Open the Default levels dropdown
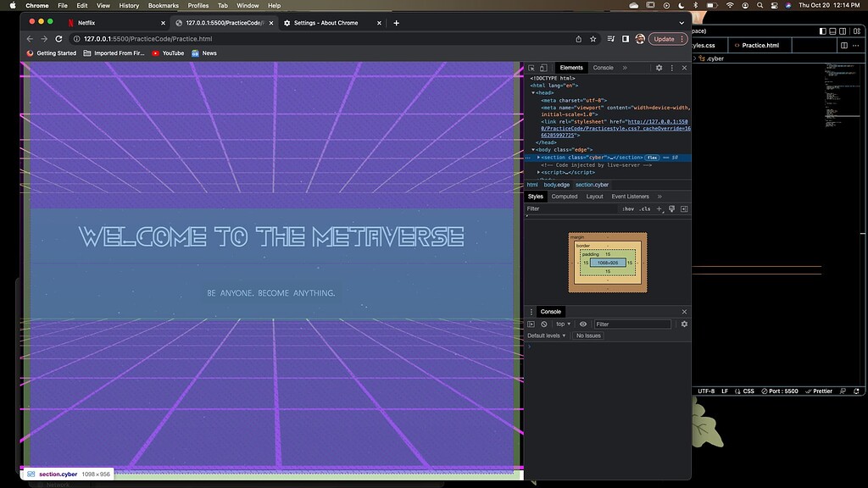This screenshot has height=488, width=868. [x=546, y=335]
